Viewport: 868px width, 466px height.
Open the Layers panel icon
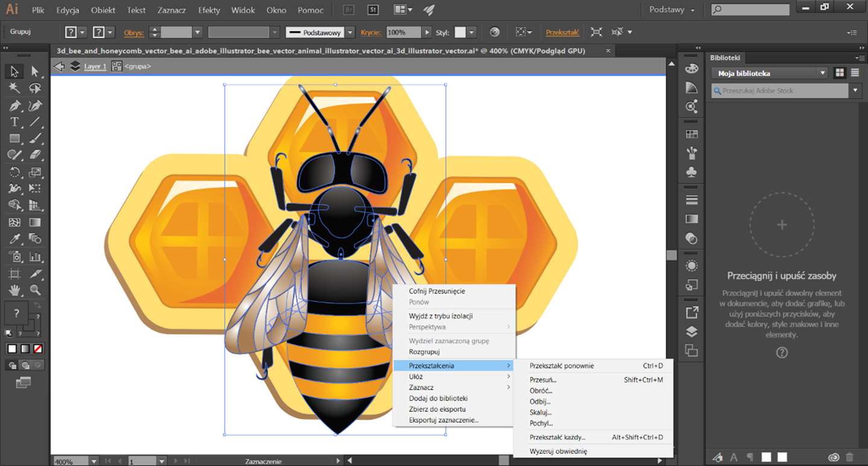(691, 332)
